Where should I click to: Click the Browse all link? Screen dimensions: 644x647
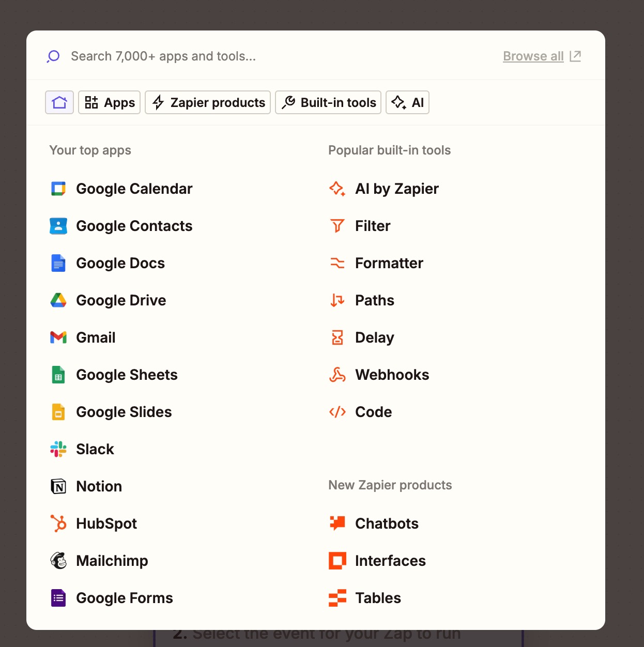point(533,56)
